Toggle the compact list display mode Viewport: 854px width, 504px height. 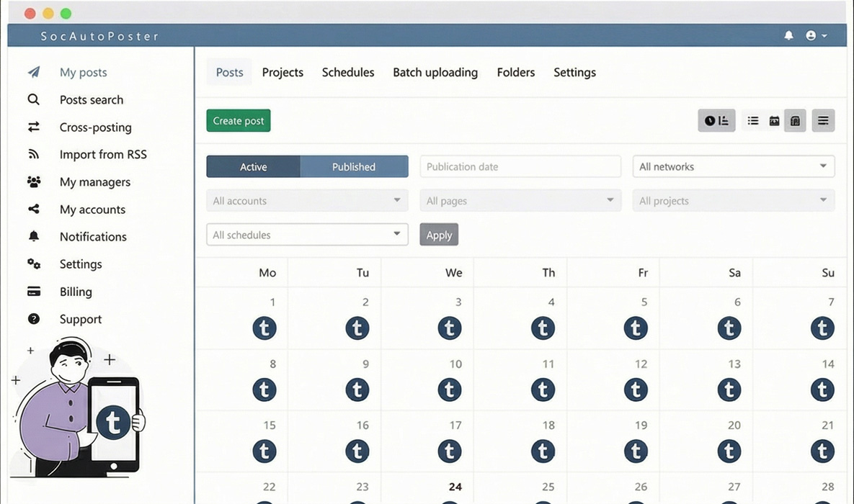coord(823,120)
